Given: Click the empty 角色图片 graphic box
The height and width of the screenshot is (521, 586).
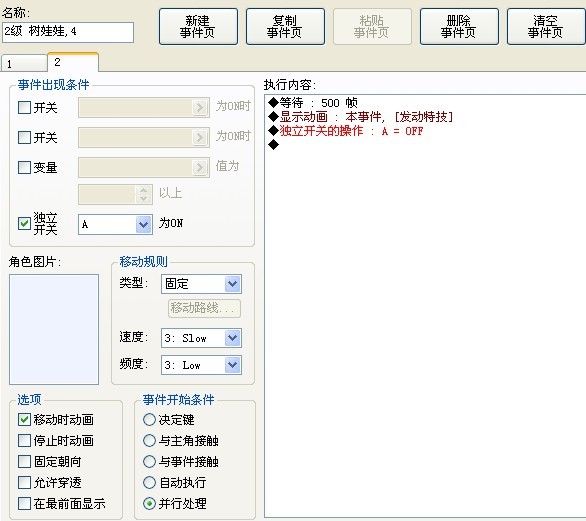Looking at the screenshot, I should point(54,329).
